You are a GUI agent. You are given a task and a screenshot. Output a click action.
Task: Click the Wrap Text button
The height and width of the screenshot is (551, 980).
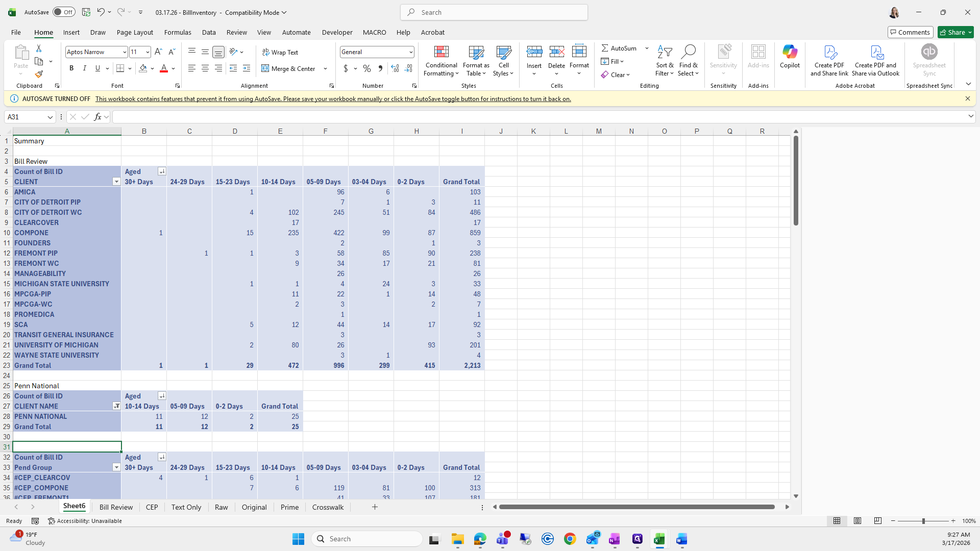(x=280, y=52)
